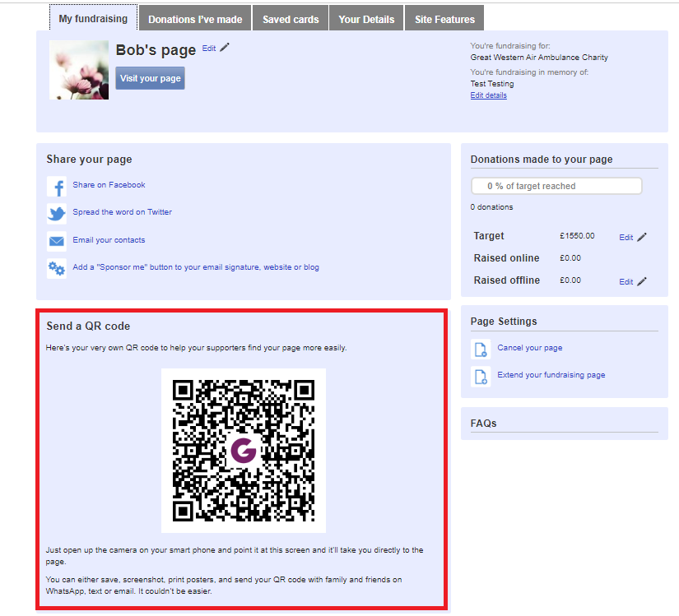Viewport: 679px width, 616px height.
Task: Open the Edit details link
Action: click(488, 95)
